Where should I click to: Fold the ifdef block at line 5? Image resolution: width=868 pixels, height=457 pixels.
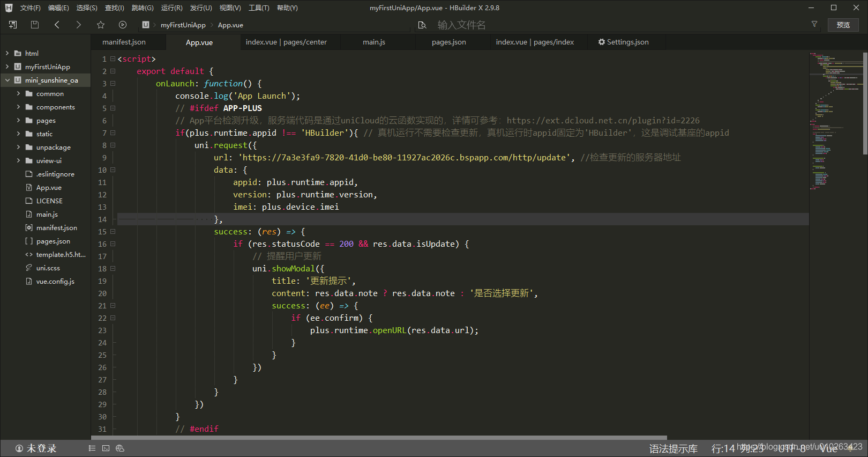(113, 108)
